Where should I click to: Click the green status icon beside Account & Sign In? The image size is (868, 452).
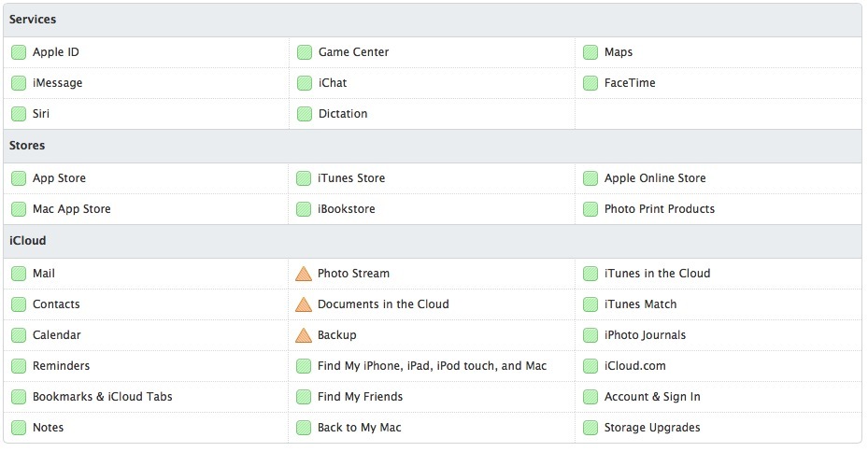(591, 397)
